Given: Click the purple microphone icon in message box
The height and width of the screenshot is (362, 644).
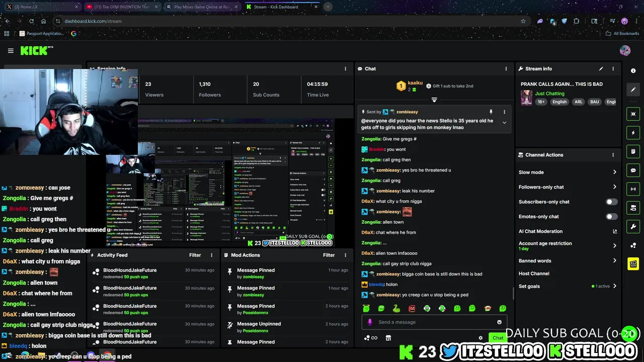Looking at the screenshot, I should pyautogui.click(x=370, y=322).
